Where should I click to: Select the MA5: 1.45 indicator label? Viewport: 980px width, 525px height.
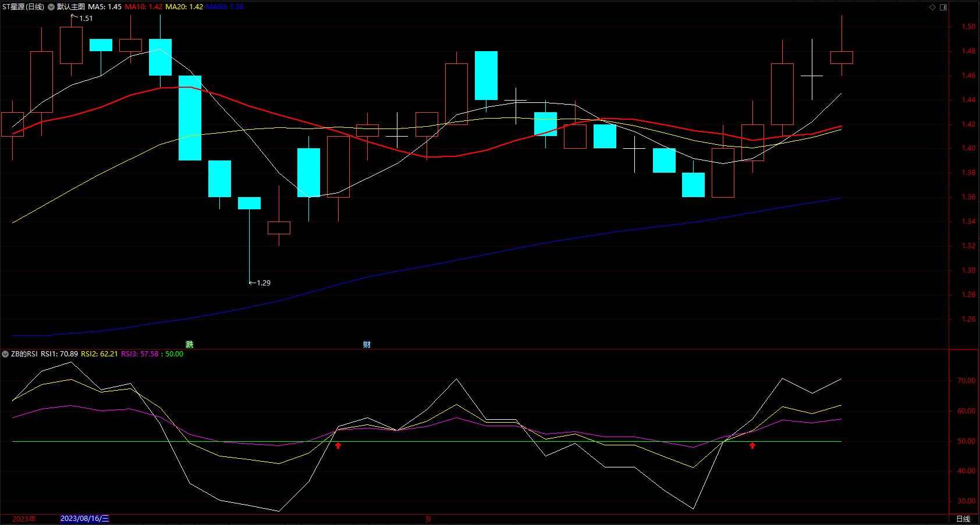(105, 7)
